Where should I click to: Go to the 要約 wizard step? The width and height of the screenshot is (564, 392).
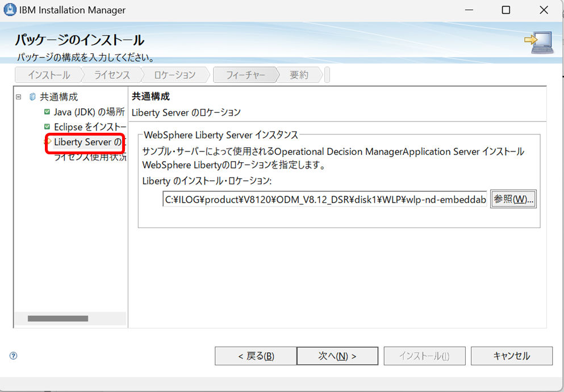[299, 75]
